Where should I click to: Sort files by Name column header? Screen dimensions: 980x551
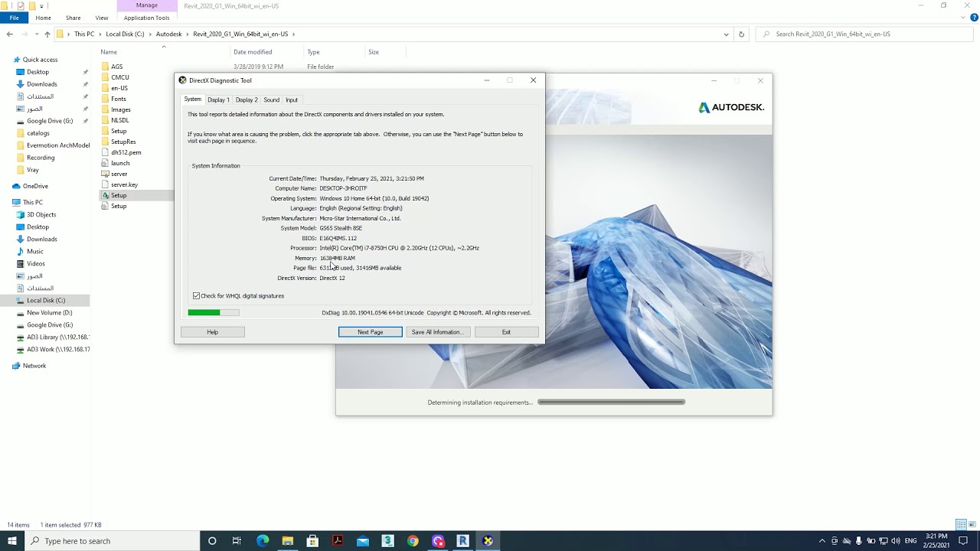pyautogui.click(x=108, y=52)
